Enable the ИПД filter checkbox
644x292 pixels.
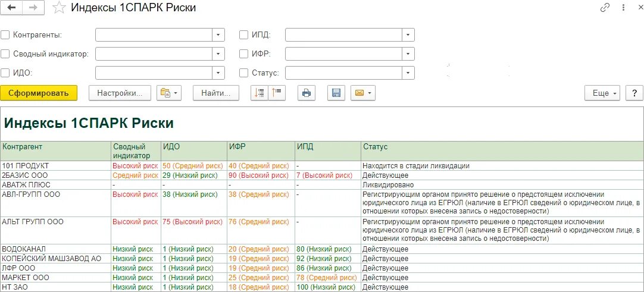[x=243, y=35]
